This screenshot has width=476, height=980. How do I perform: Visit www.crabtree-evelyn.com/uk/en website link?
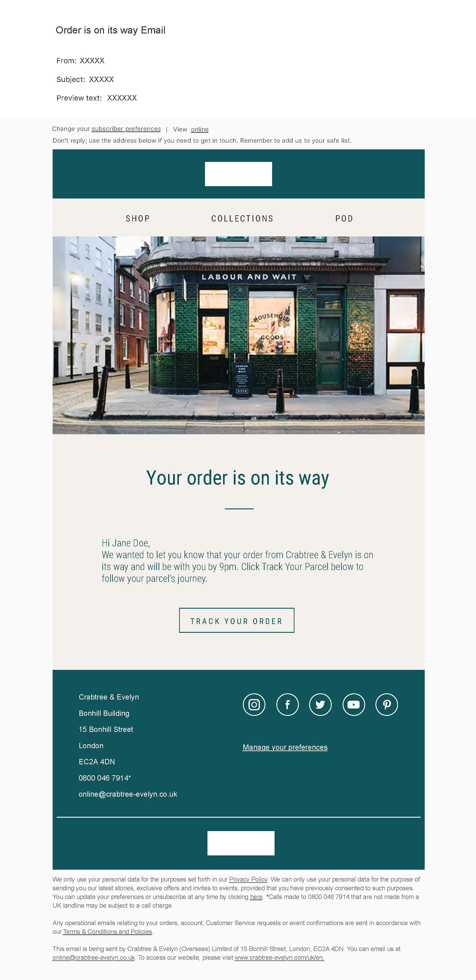point(279,958)
